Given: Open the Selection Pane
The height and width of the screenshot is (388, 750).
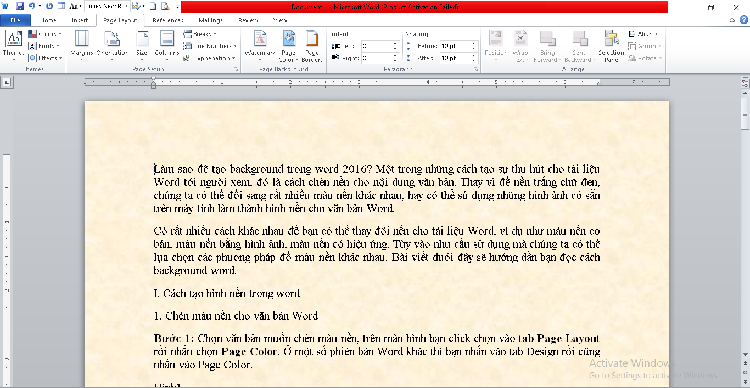Looking at the screenshot, I should coord(611,46).
